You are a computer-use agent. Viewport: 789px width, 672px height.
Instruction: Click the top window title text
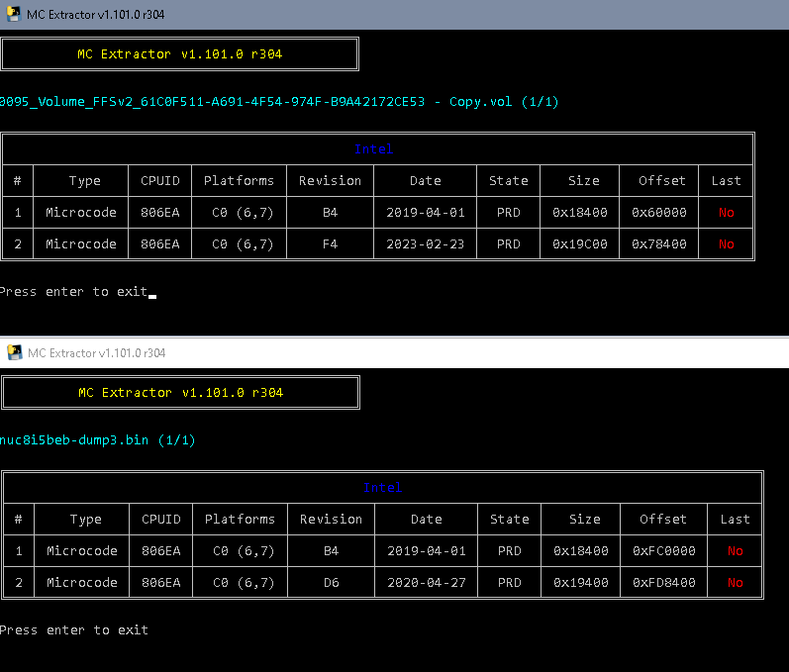tap(96, 15)
